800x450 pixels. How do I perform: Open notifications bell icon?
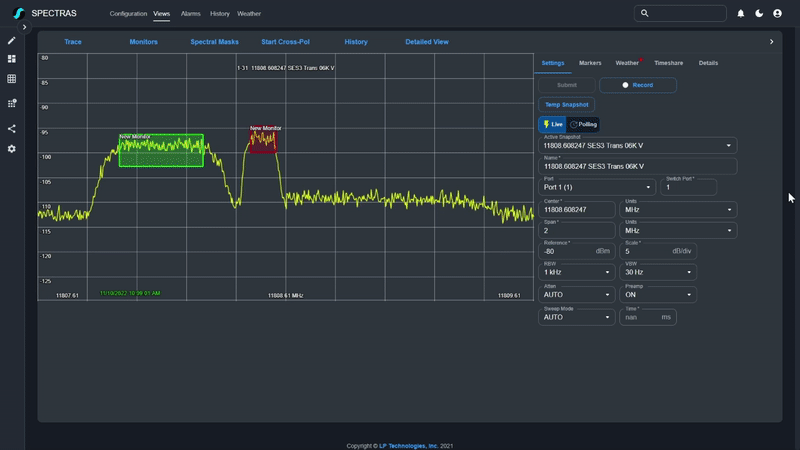740,14
